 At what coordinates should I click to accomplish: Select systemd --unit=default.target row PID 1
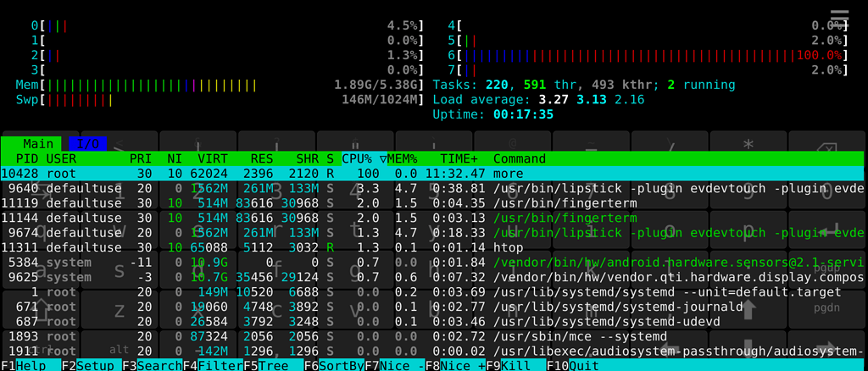coord(434,292)
